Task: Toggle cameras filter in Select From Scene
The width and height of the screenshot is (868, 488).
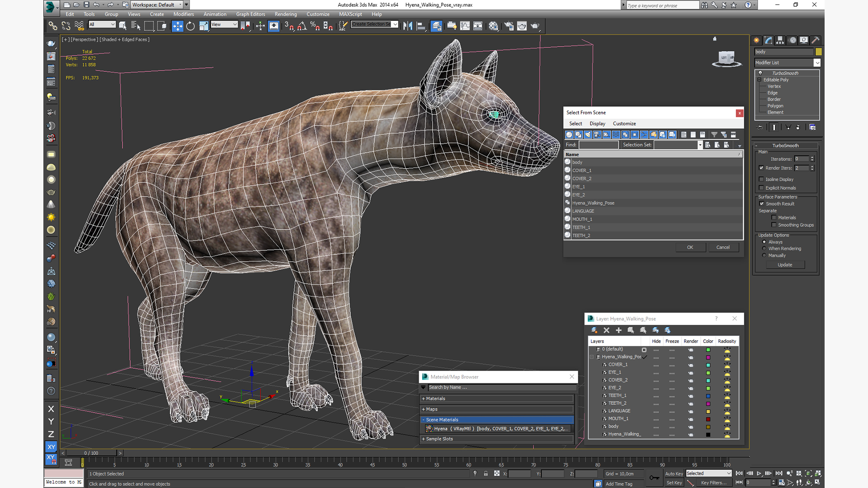Action: click(597, 135)
